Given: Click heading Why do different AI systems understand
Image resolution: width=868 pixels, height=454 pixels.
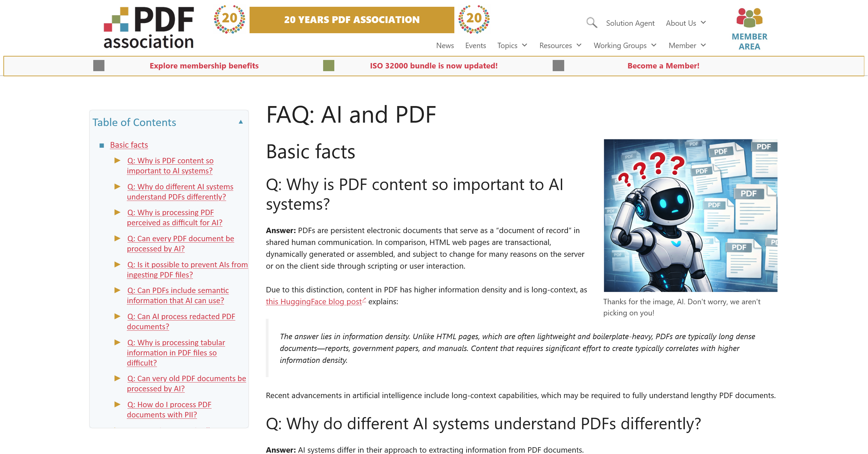Looking at the screenshot, I should (x=484, y=424).
